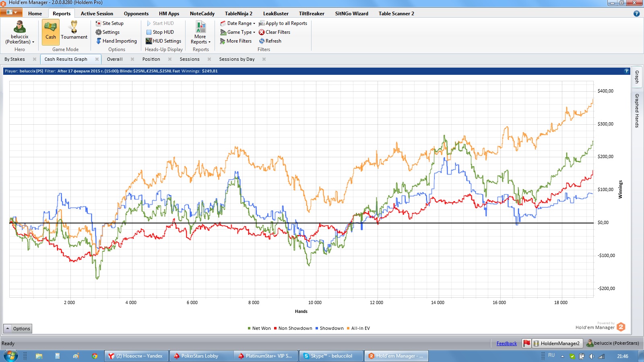
Task: Click the volume speaker tray icon
Action: pos(591,356)
